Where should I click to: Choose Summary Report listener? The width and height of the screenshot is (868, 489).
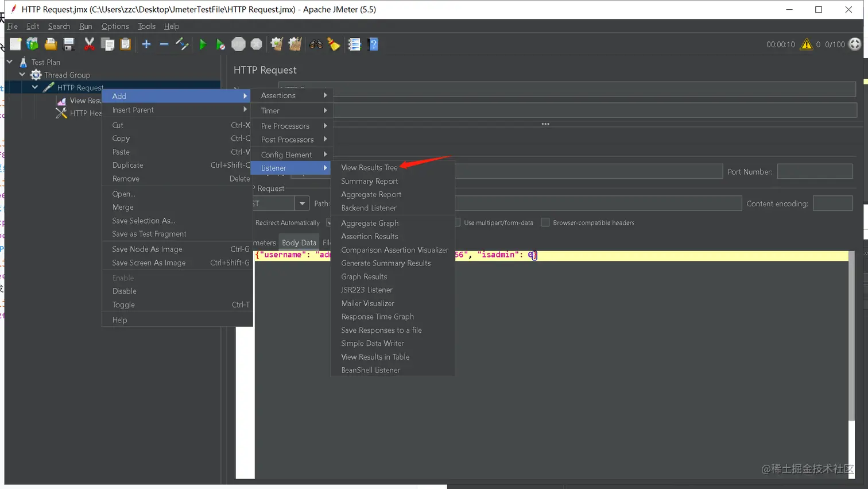pos(393,181)
